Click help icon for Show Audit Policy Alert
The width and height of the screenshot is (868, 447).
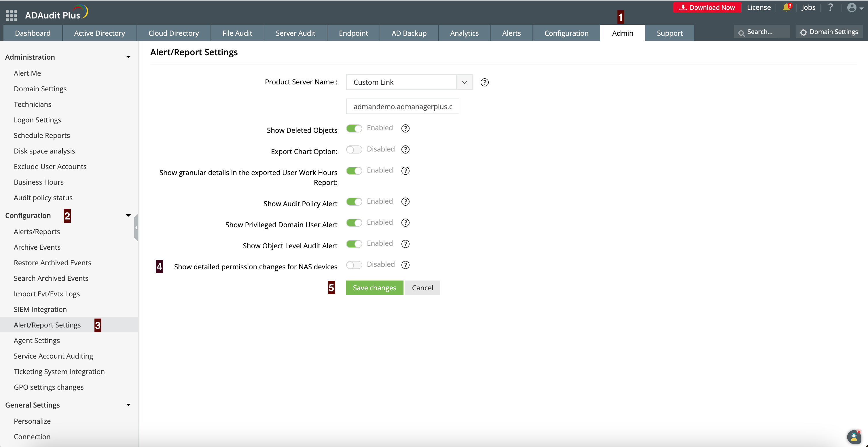click(x=405, y=202)
